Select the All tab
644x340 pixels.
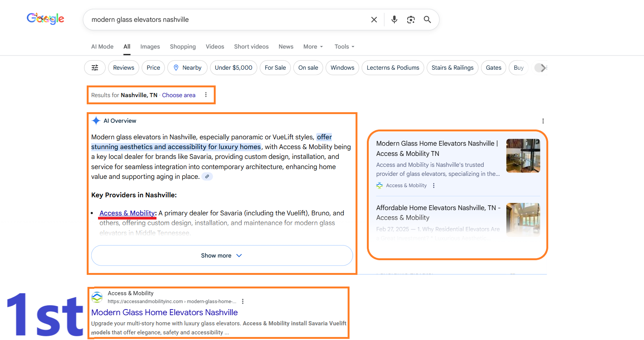pos(127,47)
